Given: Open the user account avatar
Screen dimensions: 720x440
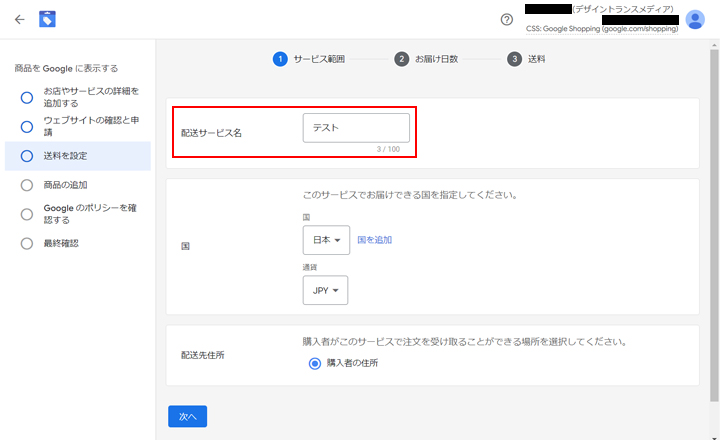Looking at the screenshot, I should pos(695,19).
